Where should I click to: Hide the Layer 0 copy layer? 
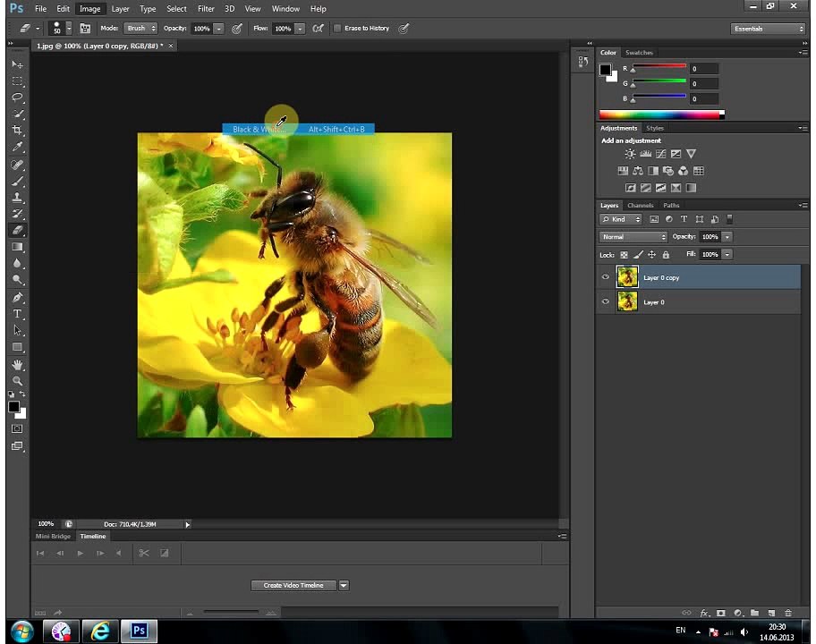pyautogui.click(x=605, y=277)
